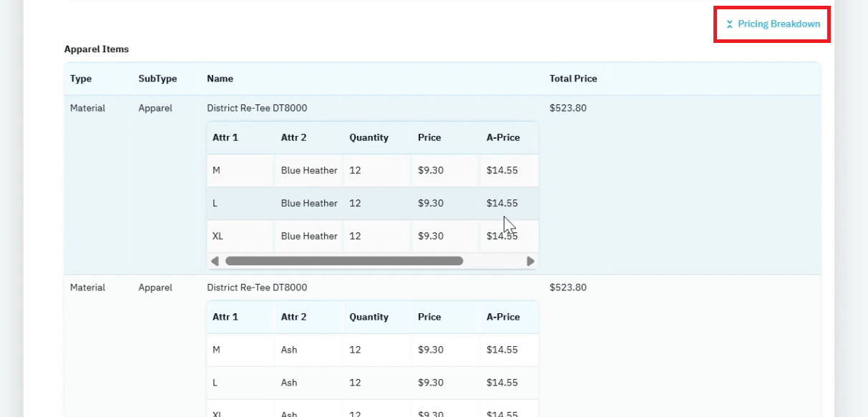
Task: Click Blue Heather color in L row
Action: click(x=309, y=203)
